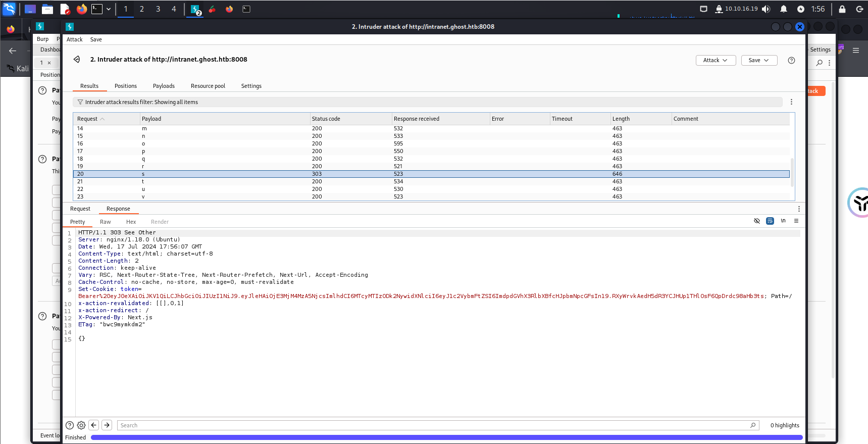Toggle show non-printable \n characters
This screenshot has width=868, height=444.
pyautogui.click(x=783, y=221)
